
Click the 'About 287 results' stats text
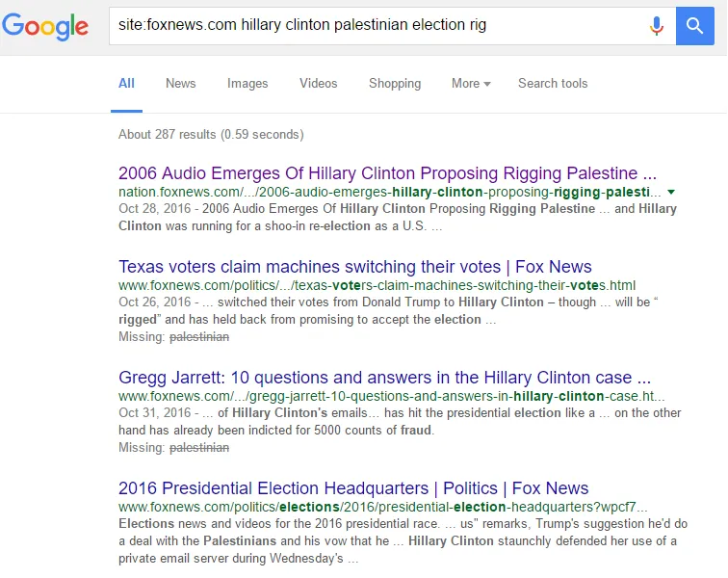[x=211, y=134]
